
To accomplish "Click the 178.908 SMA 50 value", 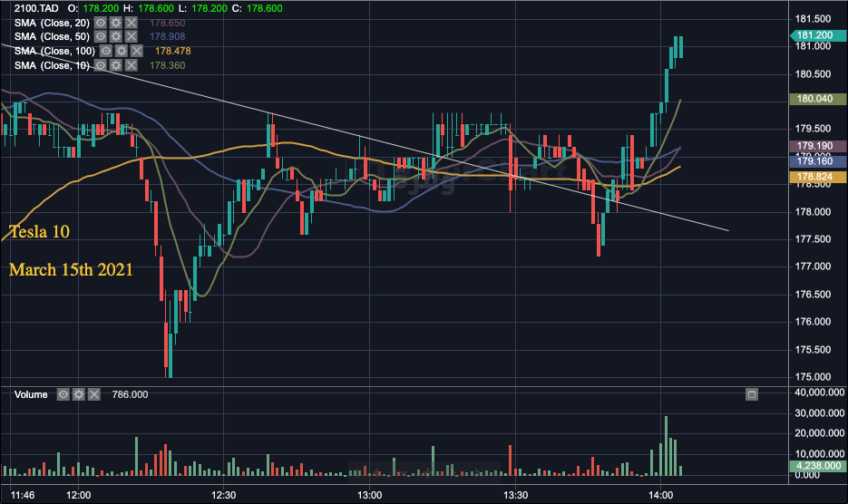I will click(167, 36).
